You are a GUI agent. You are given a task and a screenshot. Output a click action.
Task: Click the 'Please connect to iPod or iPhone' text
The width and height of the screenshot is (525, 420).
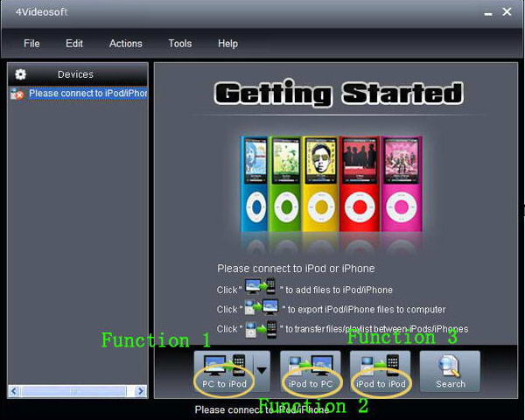coord(296,269)
